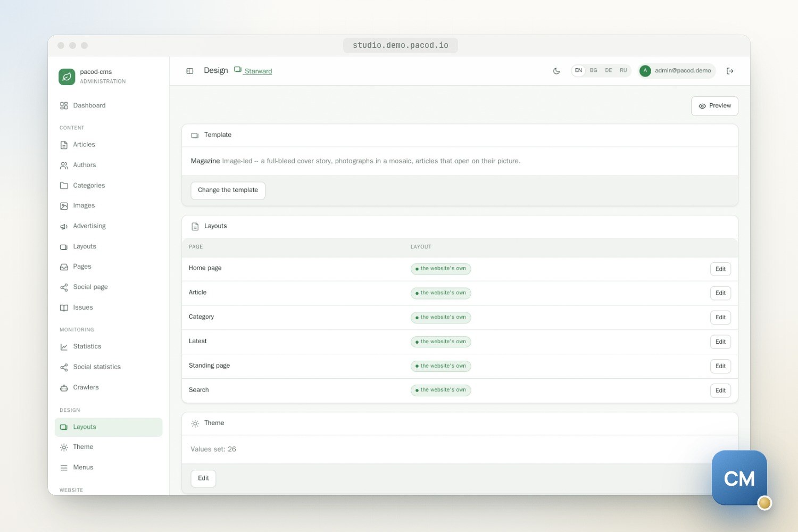Click the eye icon in Preview
The height and width of the screenshot is (532, 798).
(x=702, y=106)
